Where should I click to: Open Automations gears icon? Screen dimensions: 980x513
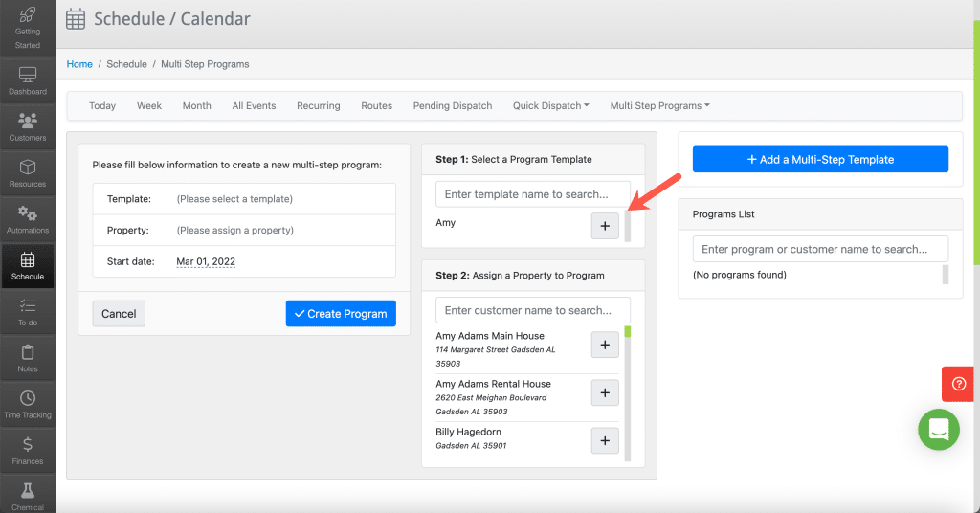[x=28, y=213]
